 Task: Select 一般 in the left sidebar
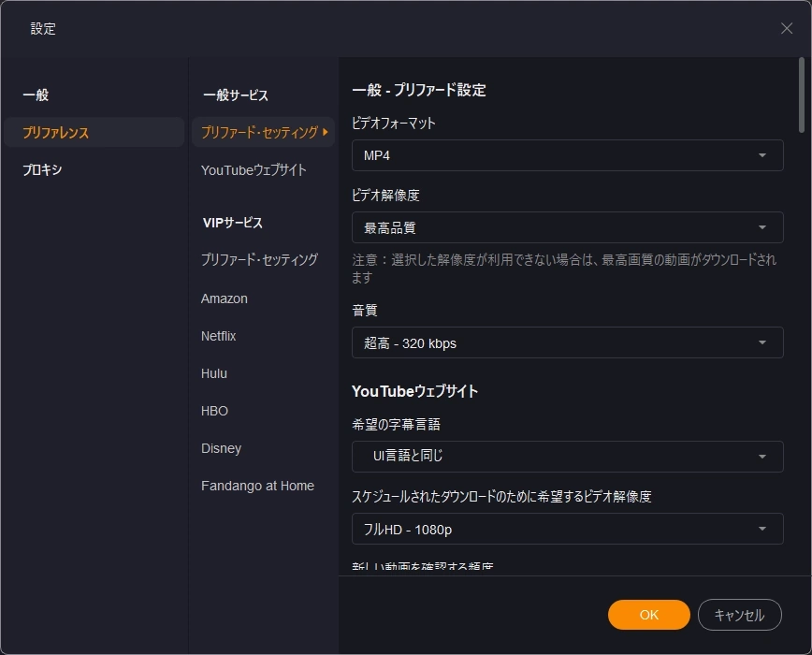click(x=36, y=95)
